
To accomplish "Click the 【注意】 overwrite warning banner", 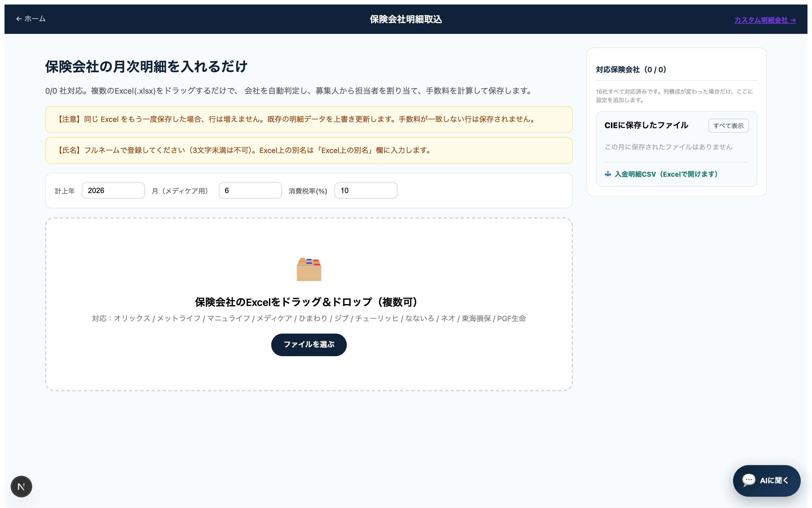I will 309,119.
